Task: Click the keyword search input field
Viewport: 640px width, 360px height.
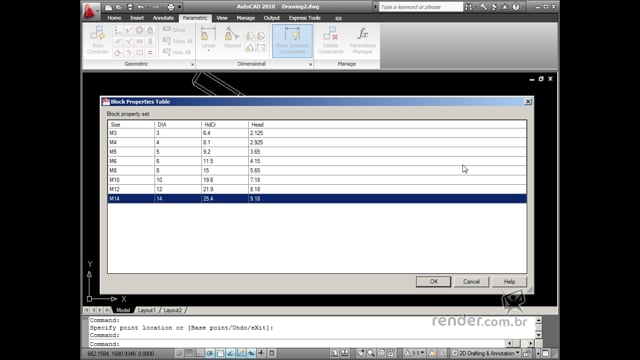Action: (421, 7)
